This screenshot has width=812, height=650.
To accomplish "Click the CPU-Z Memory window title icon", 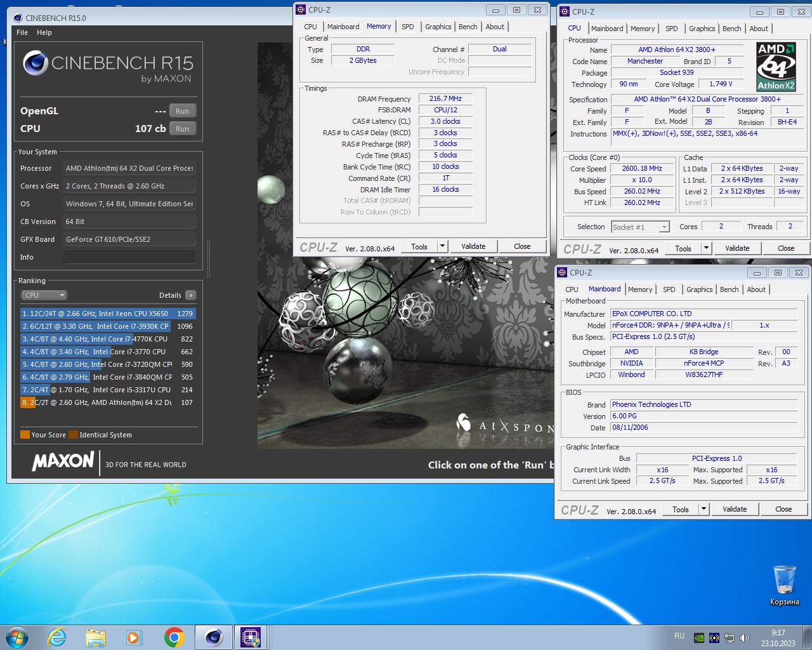I will [x=301, y=10].
